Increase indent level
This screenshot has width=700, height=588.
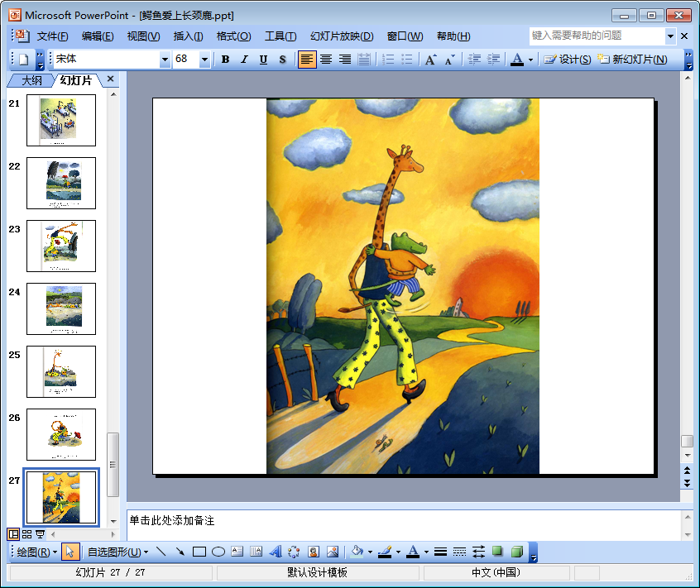point(493,60)
